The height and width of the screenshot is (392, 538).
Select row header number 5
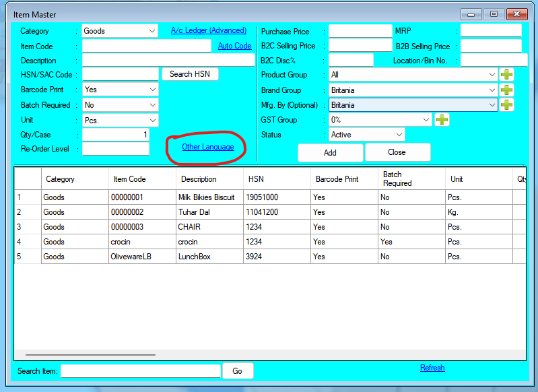(28, 257)
